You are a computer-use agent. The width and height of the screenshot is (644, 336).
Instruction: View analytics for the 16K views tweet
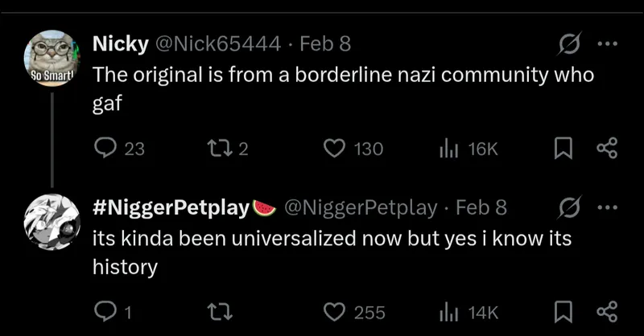coord(448,149)
